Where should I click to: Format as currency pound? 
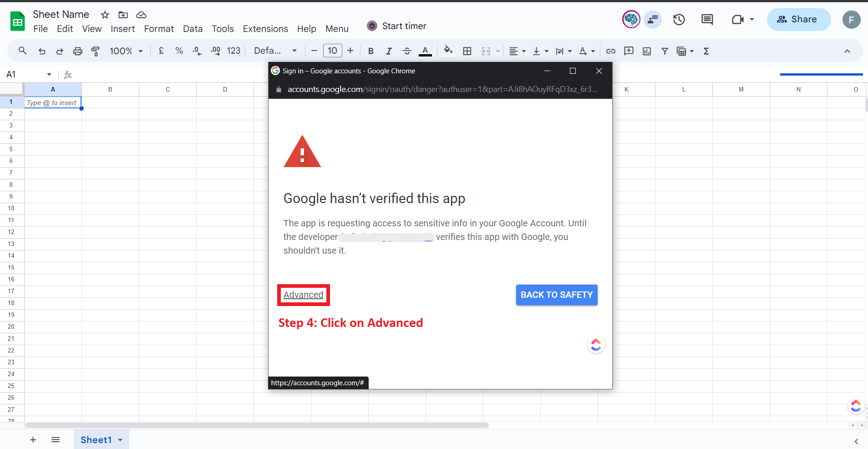[x=161, y=51]
